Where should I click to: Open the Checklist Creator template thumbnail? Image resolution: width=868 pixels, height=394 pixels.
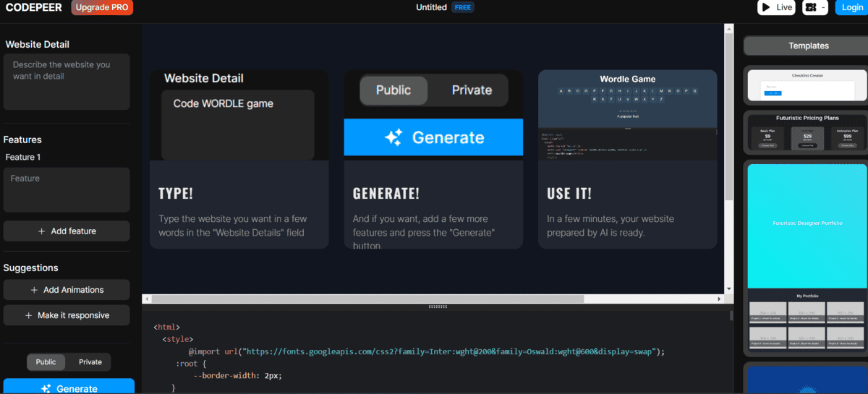click(807, 86)
